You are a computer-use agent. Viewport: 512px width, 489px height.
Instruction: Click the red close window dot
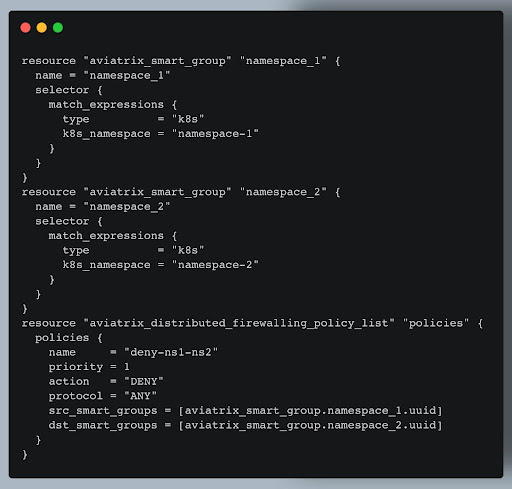coord(25,28)
